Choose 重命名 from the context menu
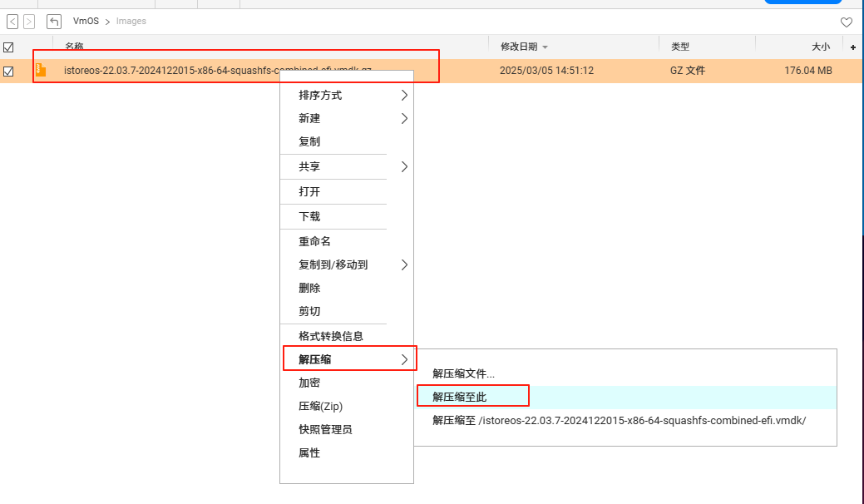Screen dimensions: 864x504 (x=347, y=241)
